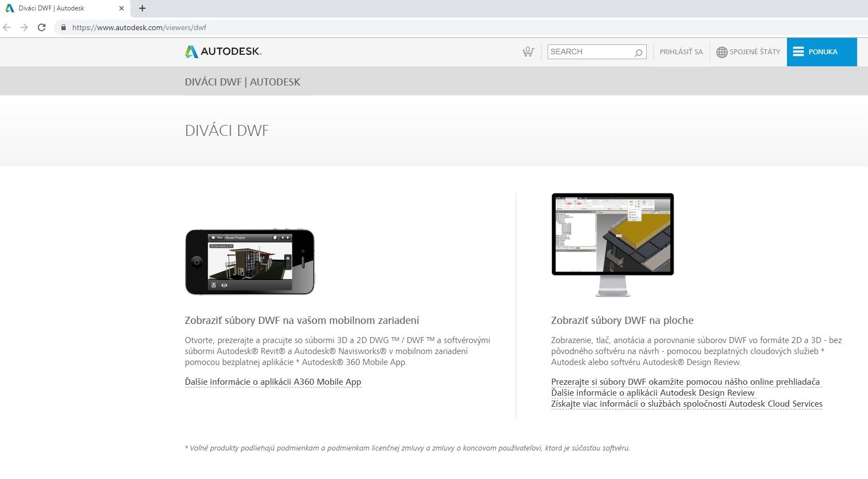The width and height of the screenshot is (868, 479).
Task: Open Ďalšie informácie o aplikácii A360 Mobile App
Action: [x=273, y=382]
